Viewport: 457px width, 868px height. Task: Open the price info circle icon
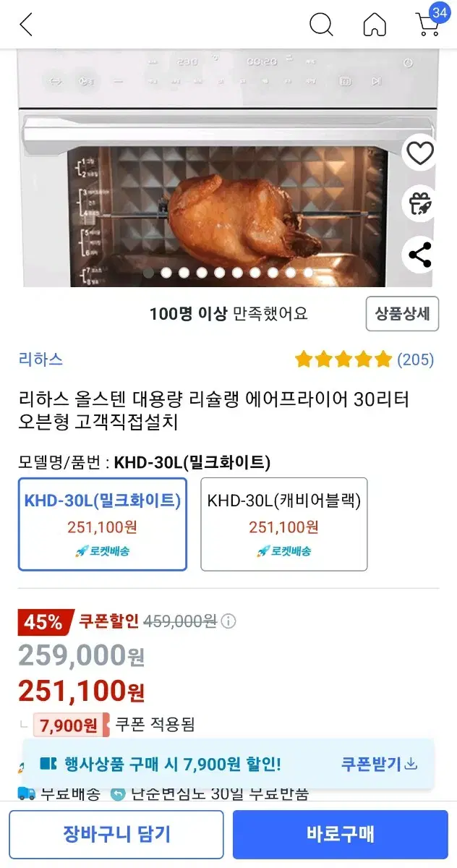point(228,621)
